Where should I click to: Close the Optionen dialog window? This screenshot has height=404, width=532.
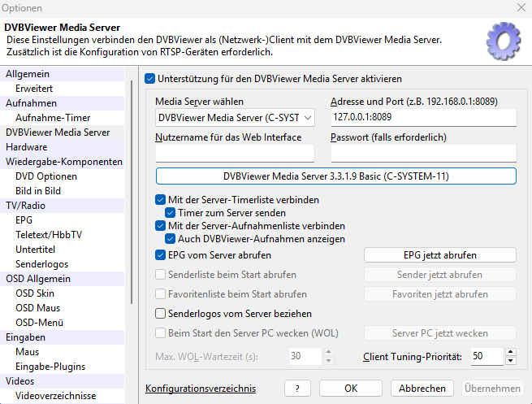click(x=521, y=7)
